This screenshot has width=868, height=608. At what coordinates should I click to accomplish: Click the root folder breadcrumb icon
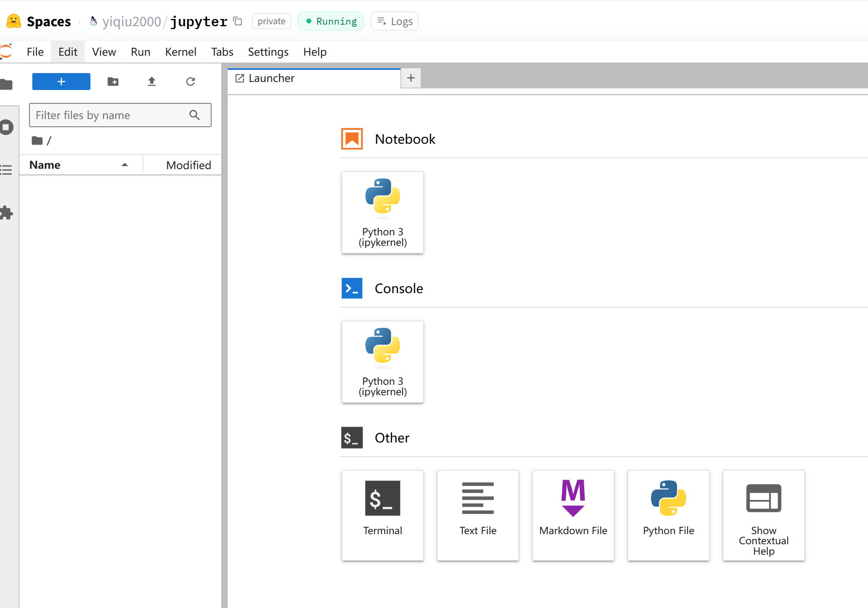[x=37, y=140]
